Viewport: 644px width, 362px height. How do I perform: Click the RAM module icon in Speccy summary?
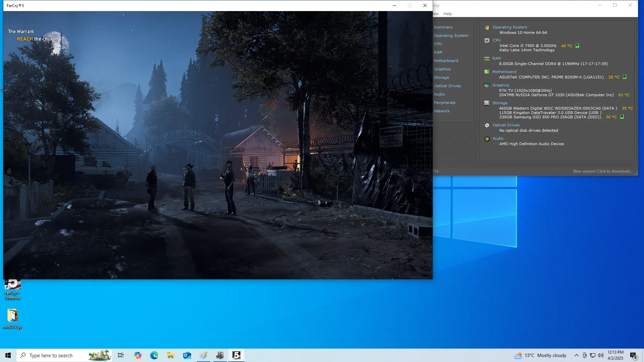pyautogui.click(x=487, y=58)
